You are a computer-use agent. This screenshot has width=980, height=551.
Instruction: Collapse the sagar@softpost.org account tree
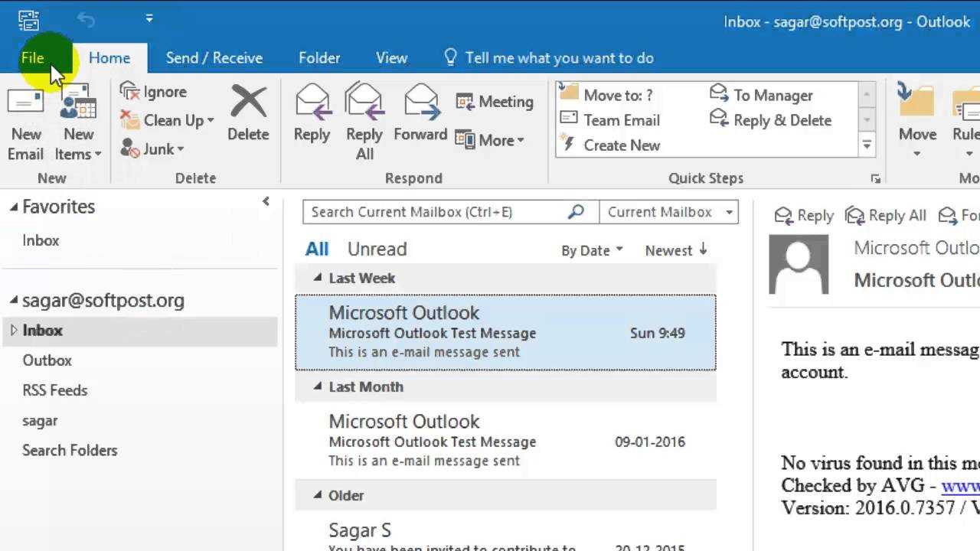pos(14,301)
